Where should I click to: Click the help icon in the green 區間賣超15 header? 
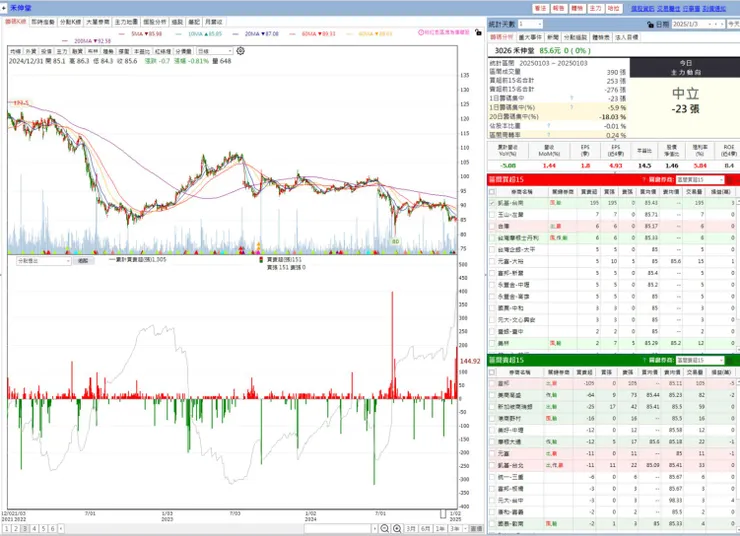click(644, 360)
